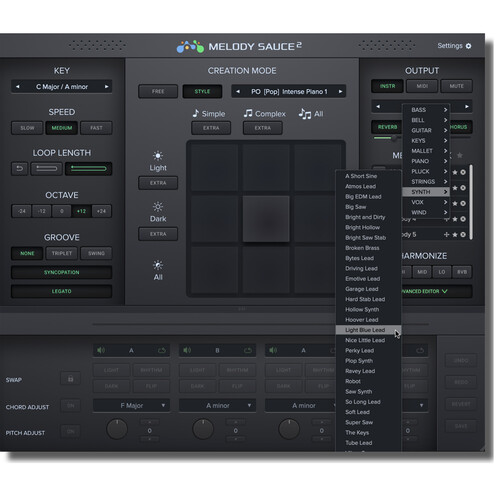Choose A Short Sine preset
This screenshot has width=500, height=500.
[x=368, y=176]
